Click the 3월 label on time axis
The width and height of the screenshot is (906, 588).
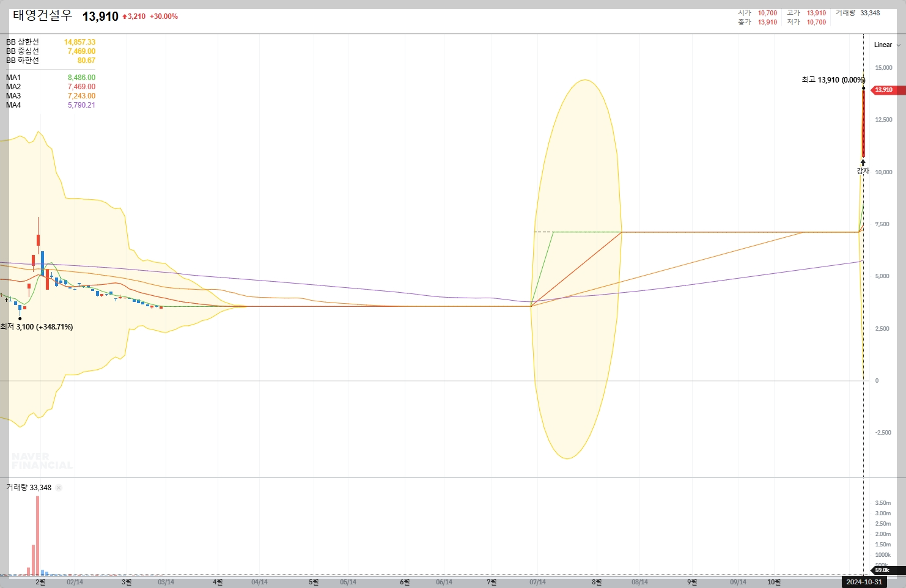(x=127, y=582)
